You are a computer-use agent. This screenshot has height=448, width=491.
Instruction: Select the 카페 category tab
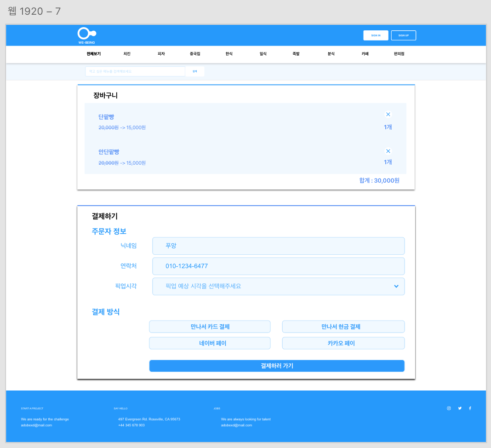click(364, 54)
